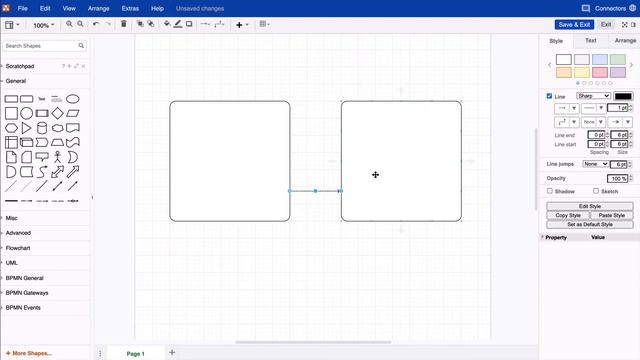Viewport: 640px width, 360px height.
Task: Select the ellipse shape in General
Action: (x=73, y=99)
